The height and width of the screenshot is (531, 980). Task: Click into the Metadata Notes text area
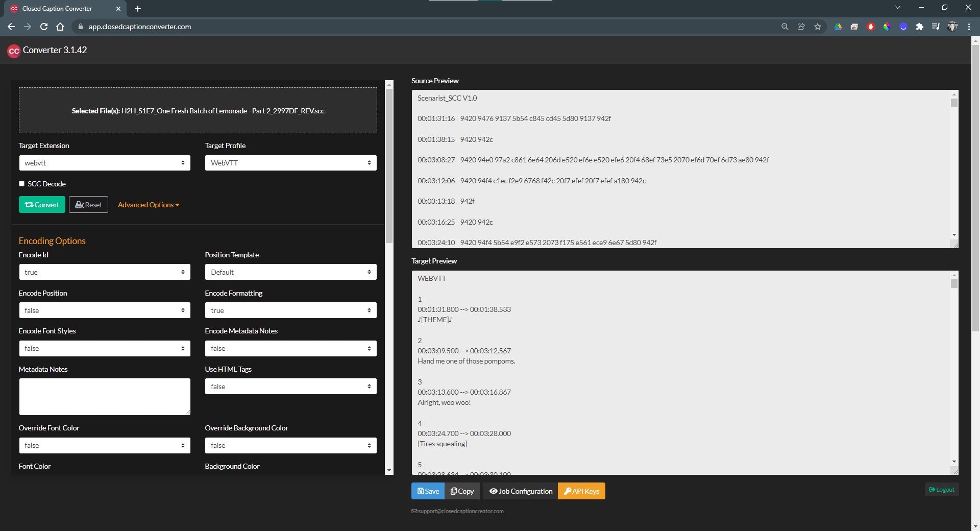tap(105, 397)
